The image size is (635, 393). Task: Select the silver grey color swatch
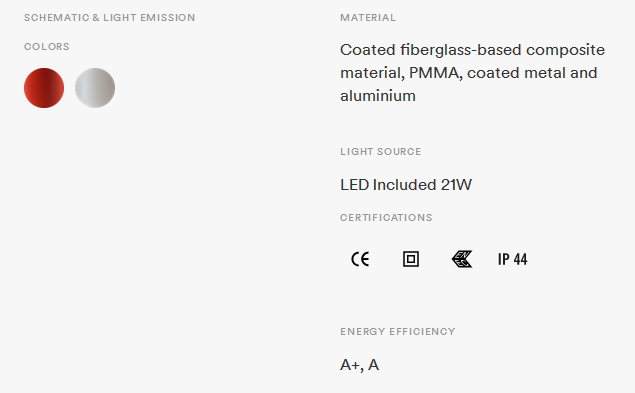tap(95, 88)
